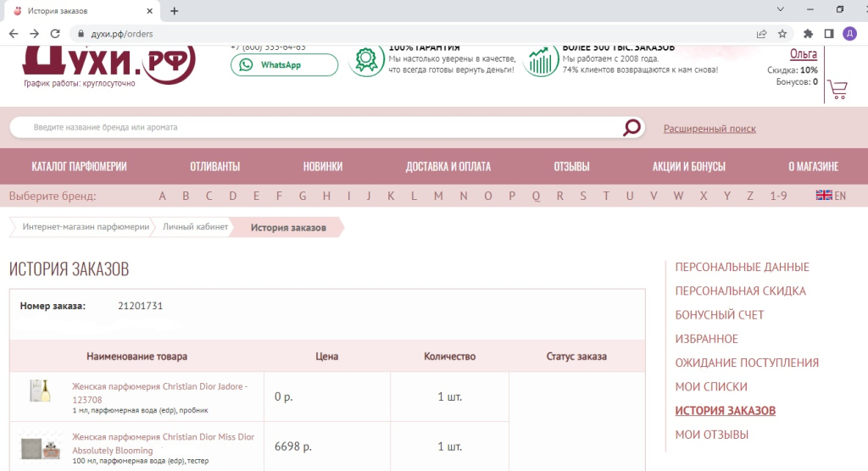This screenshot has width=868, height=471.
Task: Open Мои списки sidebar item
Action: click(711, 387)
